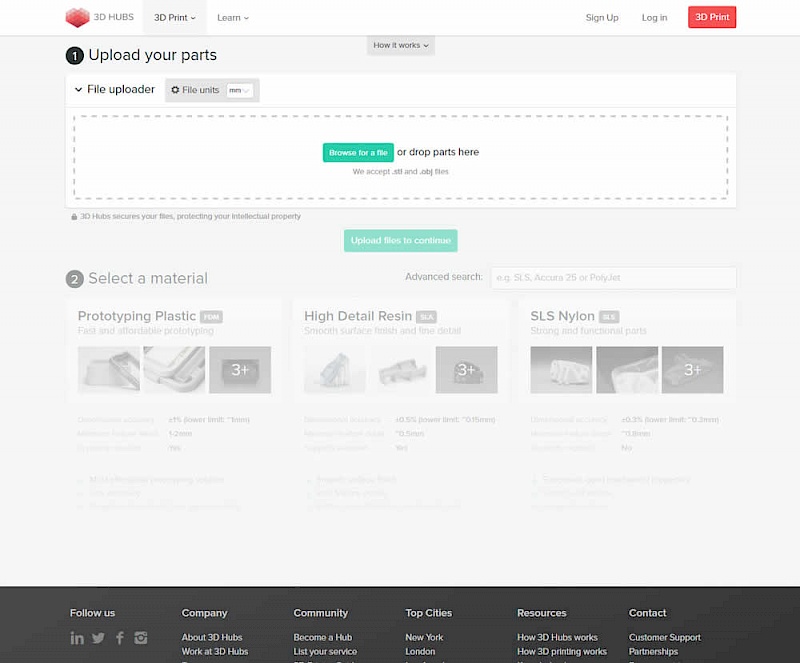Viewport: 800px width, 663px height.
Task: Click the Sign Up link
Action: pos(602,17)
